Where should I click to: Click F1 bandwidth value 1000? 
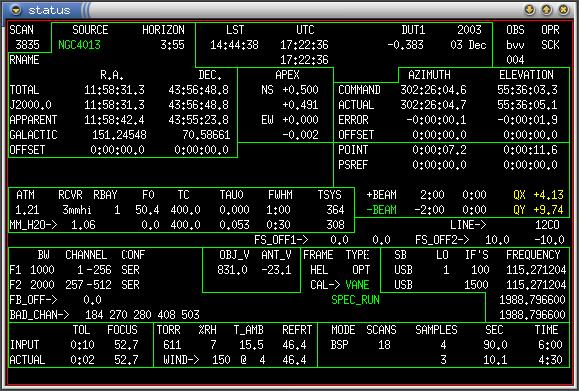(42, 270)
